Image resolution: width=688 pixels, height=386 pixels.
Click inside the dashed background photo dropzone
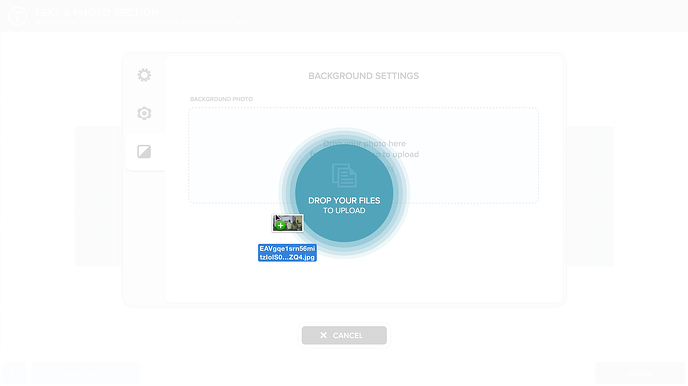point(465,155)
